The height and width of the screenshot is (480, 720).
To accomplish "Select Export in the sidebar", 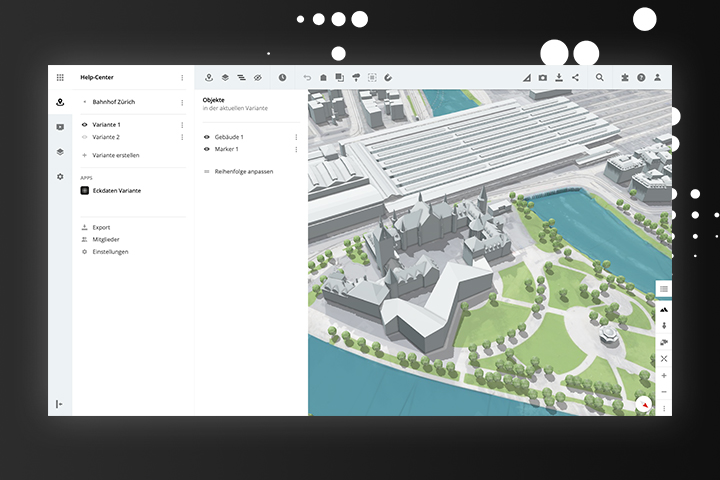I will [101, 227].
